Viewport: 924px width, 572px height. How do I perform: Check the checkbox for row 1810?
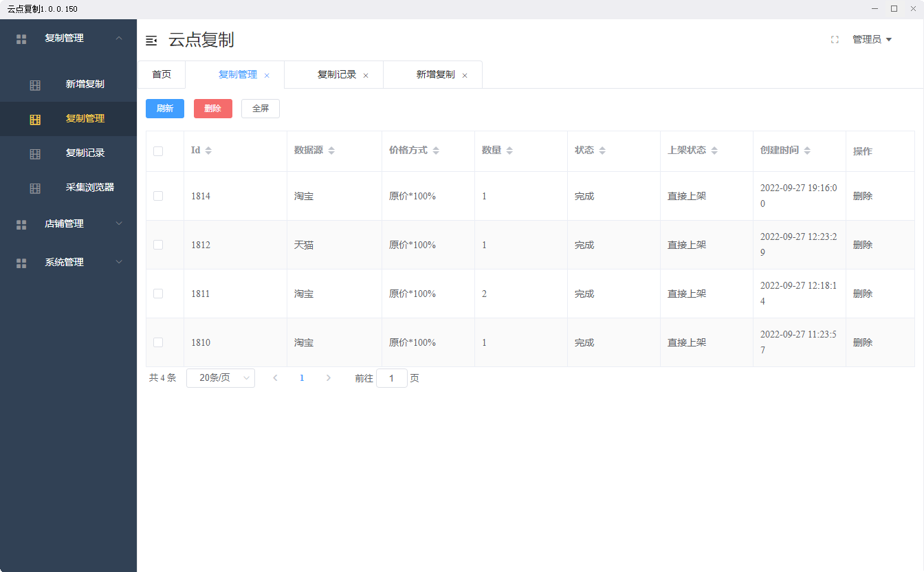157,342
